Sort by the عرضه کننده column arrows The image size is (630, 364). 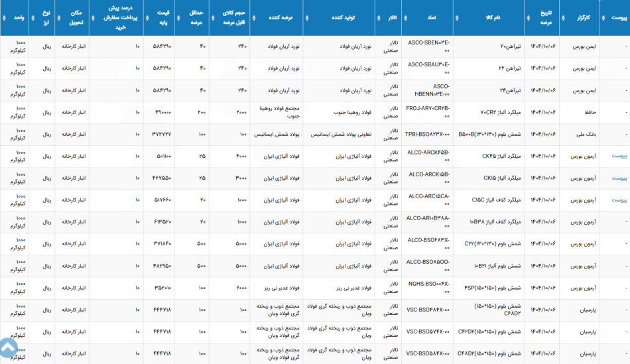(253, 18)
